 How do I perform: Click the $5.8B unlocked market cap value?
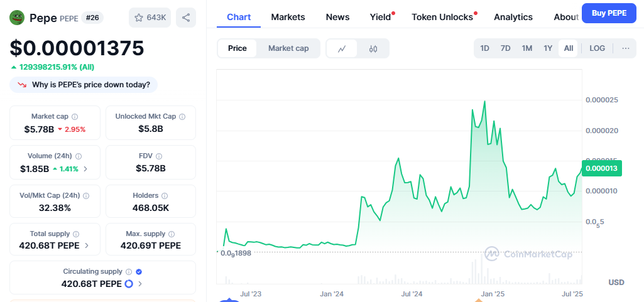[151, 129]
